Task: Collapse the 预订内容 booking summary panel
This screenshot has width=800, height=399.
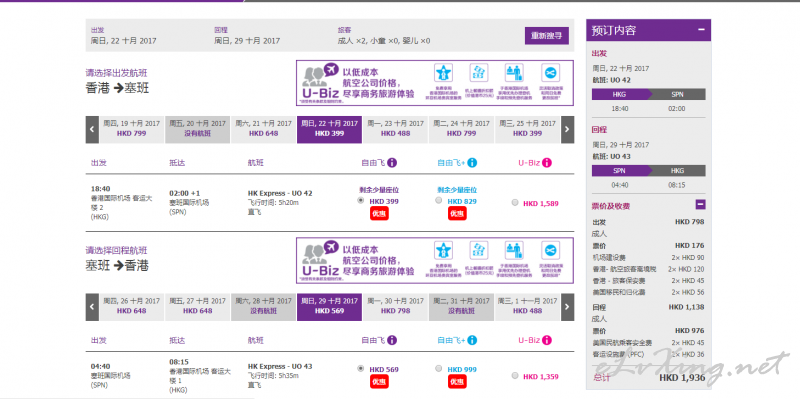Action: pyautogui.click(x=702, y=30)
